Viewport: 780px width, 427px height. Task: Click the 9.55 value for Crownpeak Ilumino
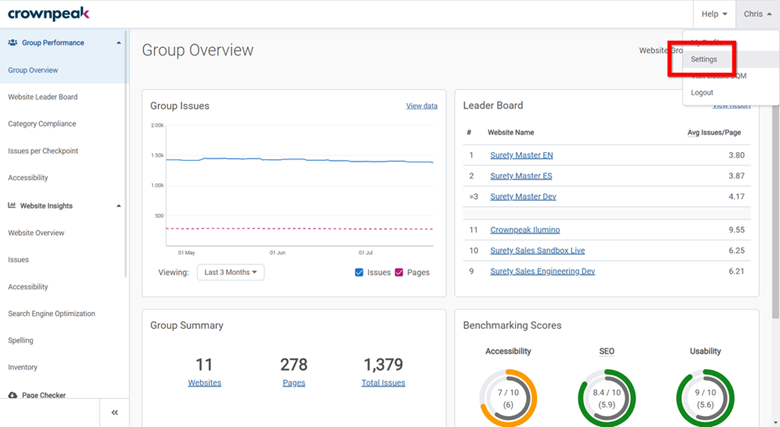pos(736,230)
